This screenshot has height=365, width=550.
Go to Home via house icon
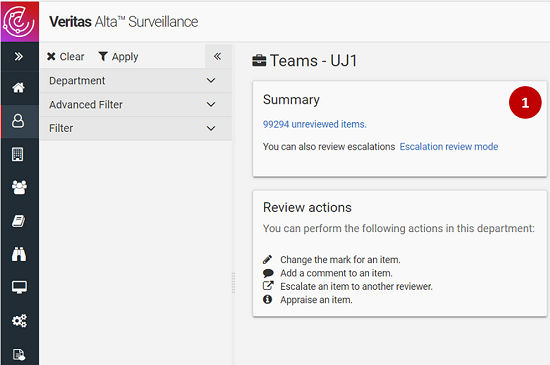pos(19,87)
